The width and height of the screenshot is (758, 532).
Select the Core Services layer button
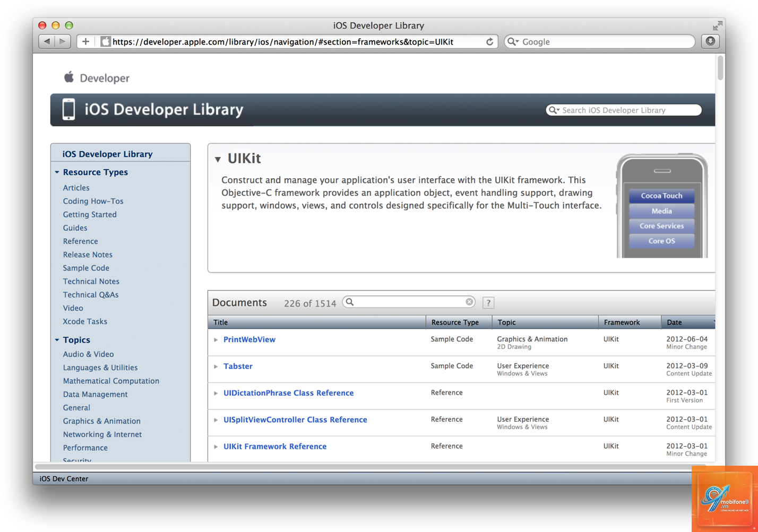pos(661,226)
